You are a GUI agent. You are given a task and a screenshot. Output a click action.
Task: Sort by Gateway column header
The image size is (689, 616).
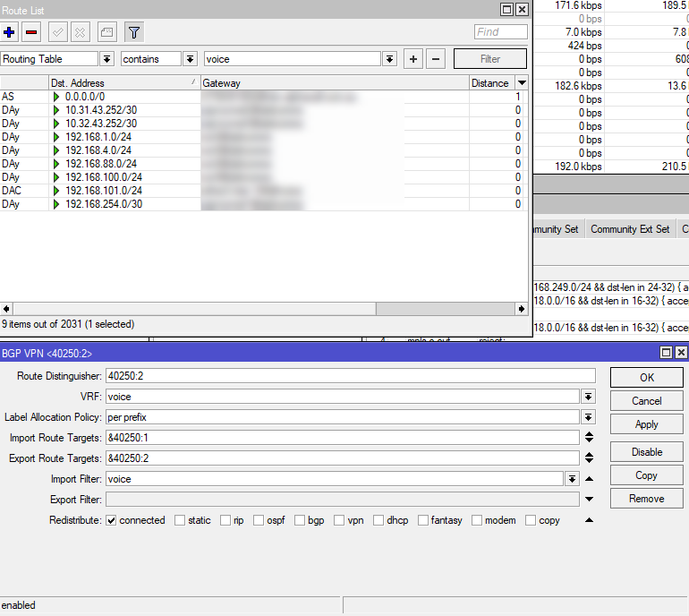point(335,83)
